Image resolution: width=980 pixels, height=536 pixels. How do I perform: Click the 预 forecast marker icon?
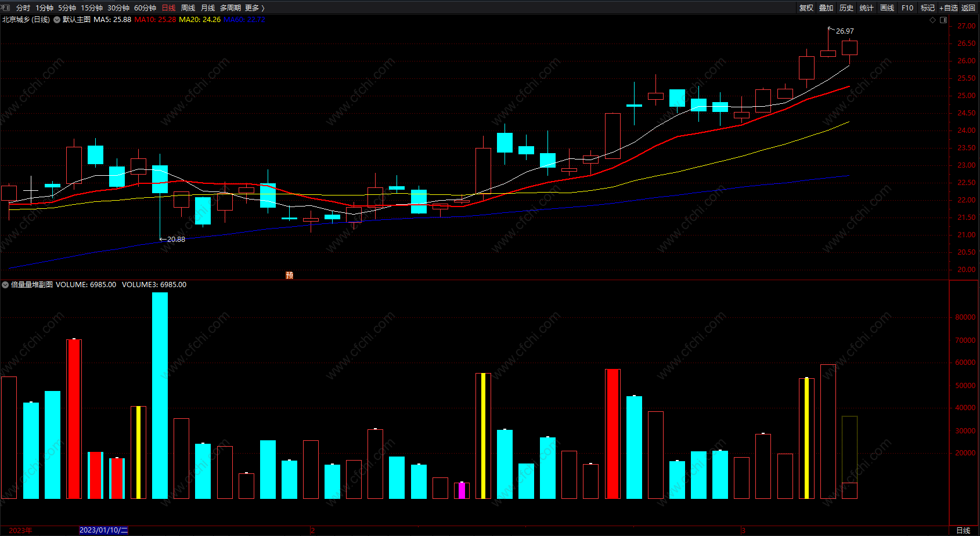(x=290, y=275)
